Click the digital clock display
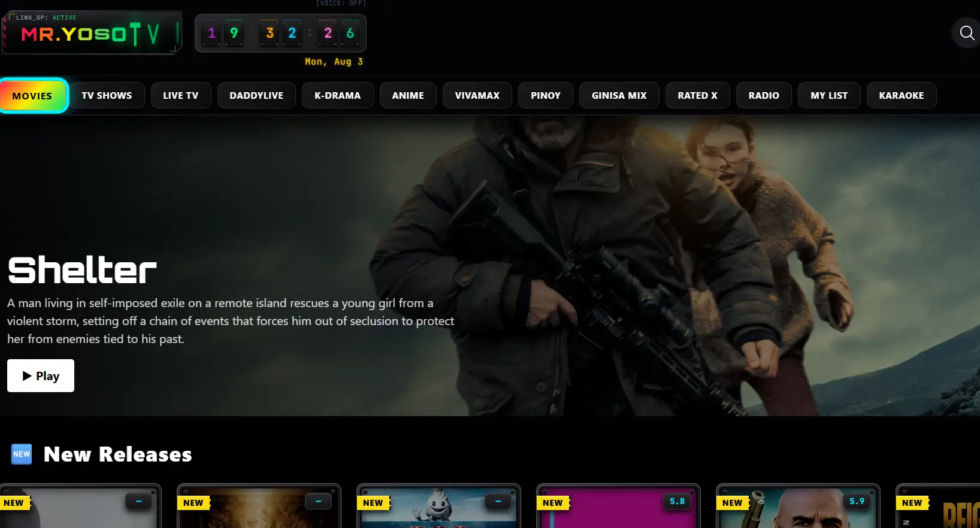Viewport: 980px width, 528px height. (280, 33)
